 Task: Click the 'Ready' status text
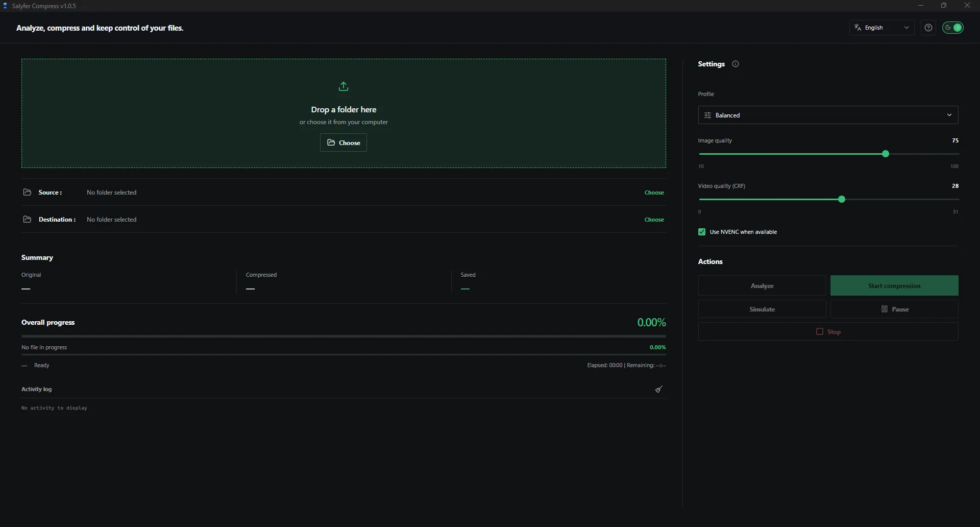click(41, 365)
